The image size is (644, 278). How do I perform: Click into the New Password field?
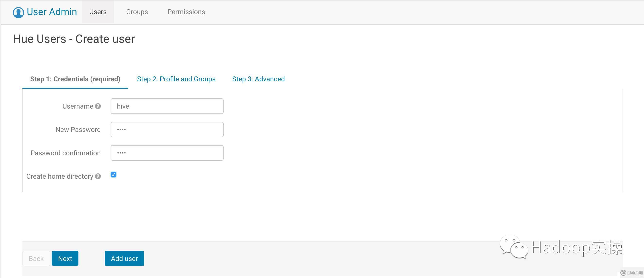[167, 129]
